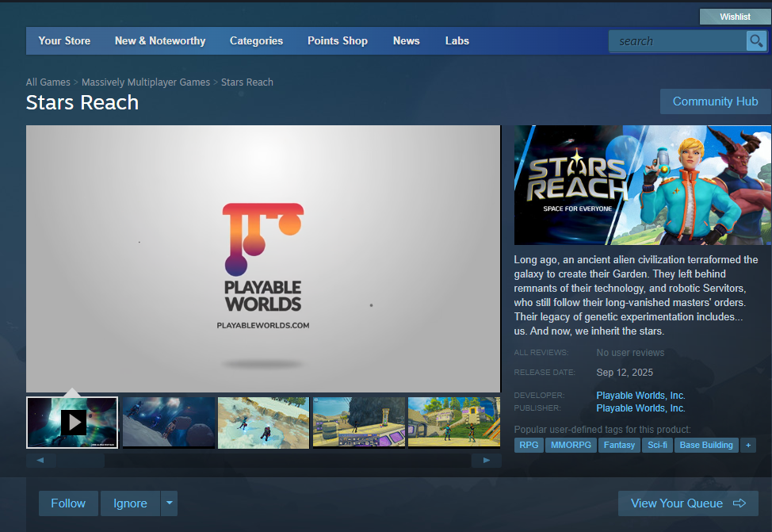Click View Your Queue button
This screenshot has width=772, height=532.
tap(687, 503)
